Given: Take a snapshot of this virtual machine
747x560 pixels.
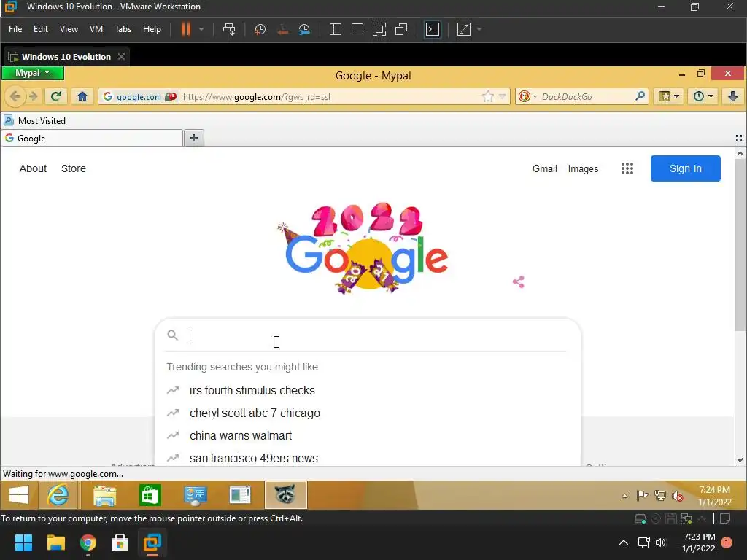Looking at the screenshot, I should [260, 29].
